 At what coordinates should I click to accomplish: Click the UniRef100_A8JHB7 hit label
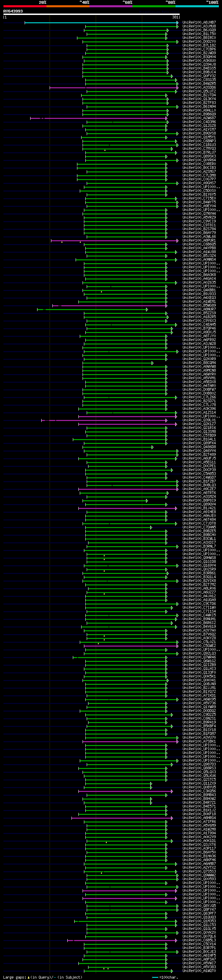pyautogui.click(x=199, y=23)
